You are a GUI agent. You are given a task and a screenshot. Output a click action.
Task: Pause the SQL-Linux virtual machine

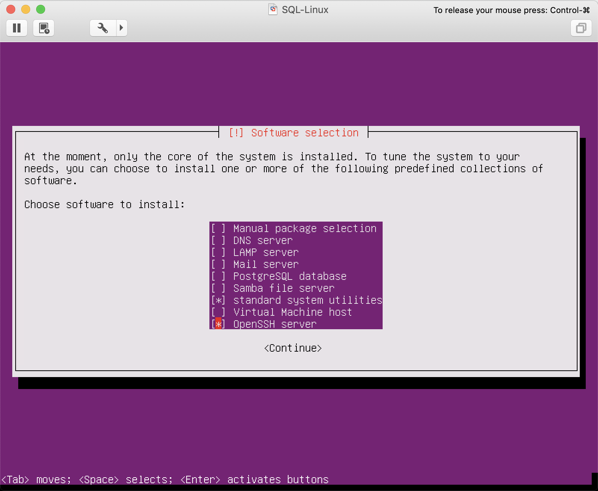click(x=17, y=28)
